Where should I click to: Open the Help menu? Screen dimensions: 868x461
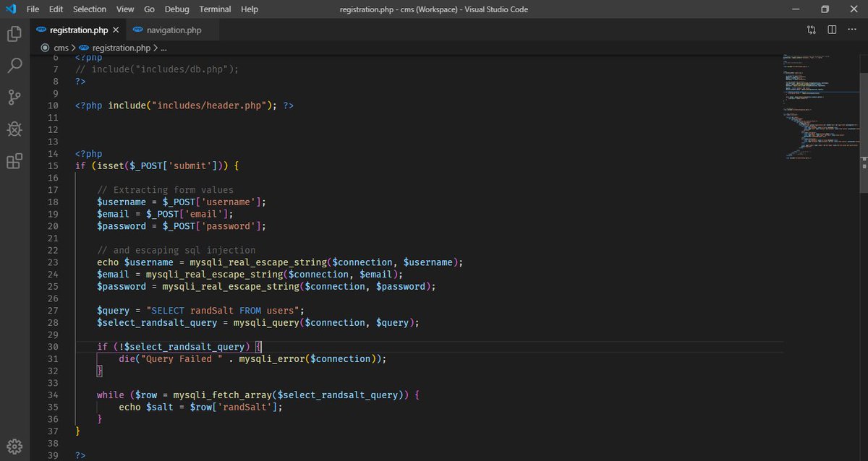click(x=250, y=9)
